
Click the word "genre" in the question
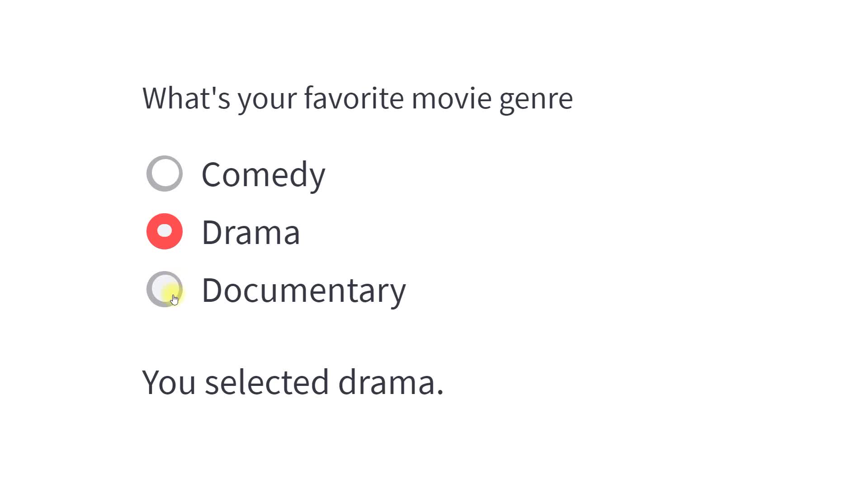(x=536, y=99)
